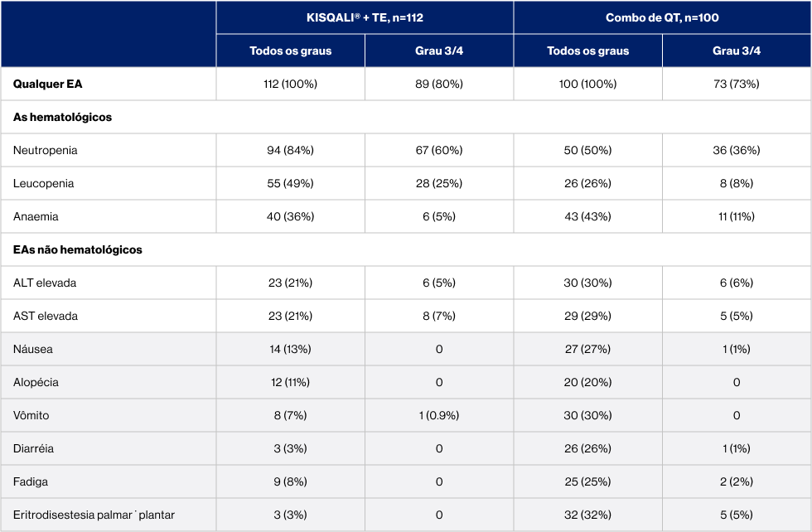Screen dimensions: 812x532
Task: Click the Eritrodisestesia palmar plantar row label
Action: [94, 515]
